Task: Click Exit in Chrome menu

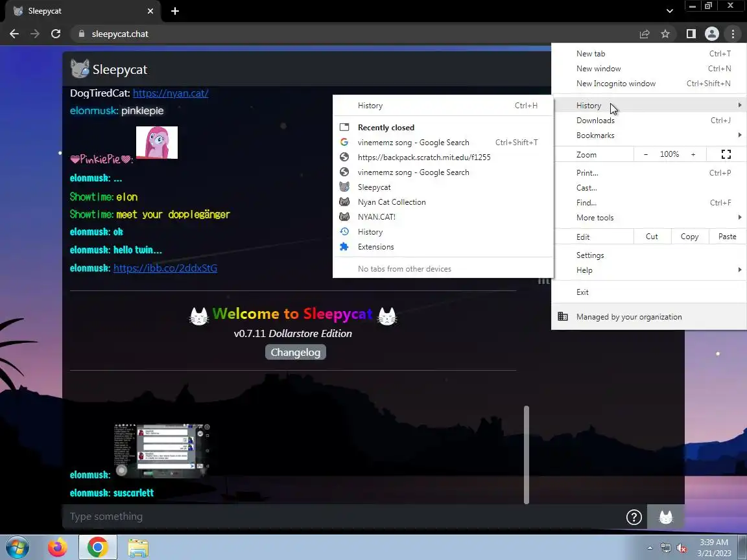Action: point(649,292)
